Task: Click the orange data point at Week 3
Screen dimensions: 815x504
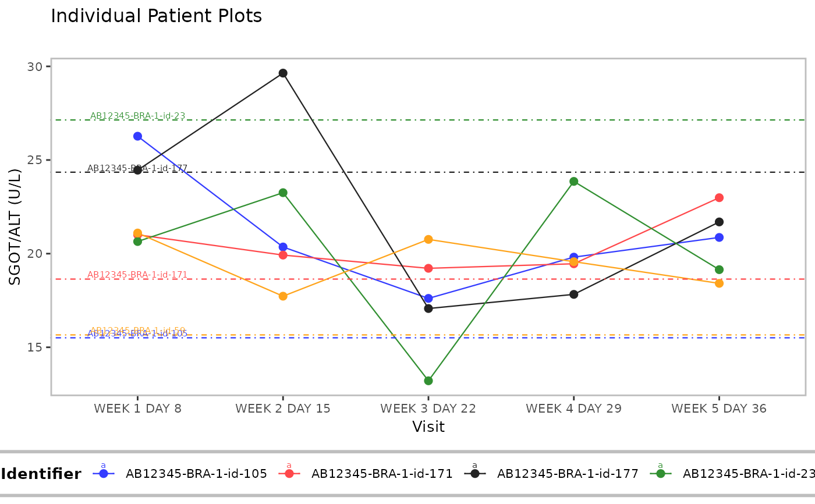Action: (x=428, y=239)
